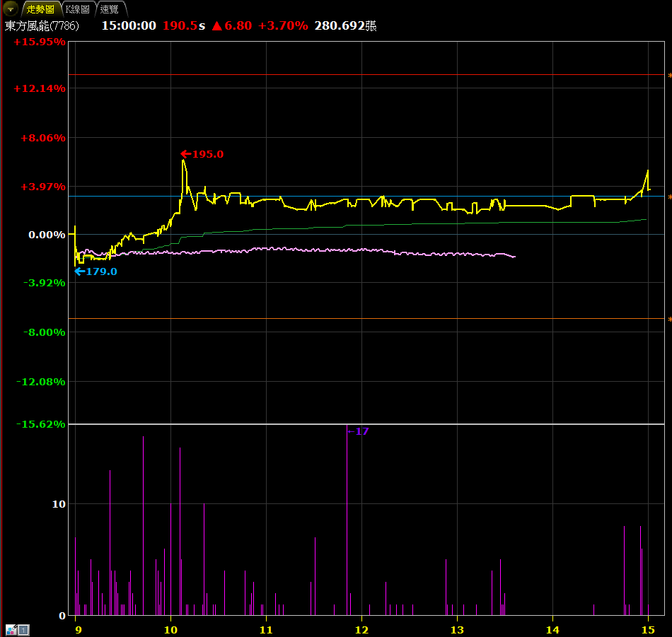This screenshot has height=637, width=672.
Task: Click the 12 o'clock time axis label
Action: (361, 630)
